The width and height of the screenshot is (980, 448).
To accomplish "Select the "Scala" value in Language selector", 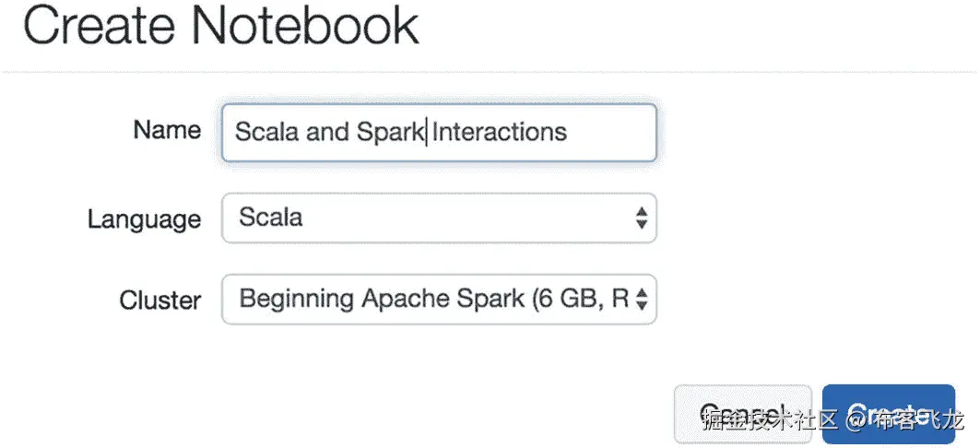I will (270, 218).
